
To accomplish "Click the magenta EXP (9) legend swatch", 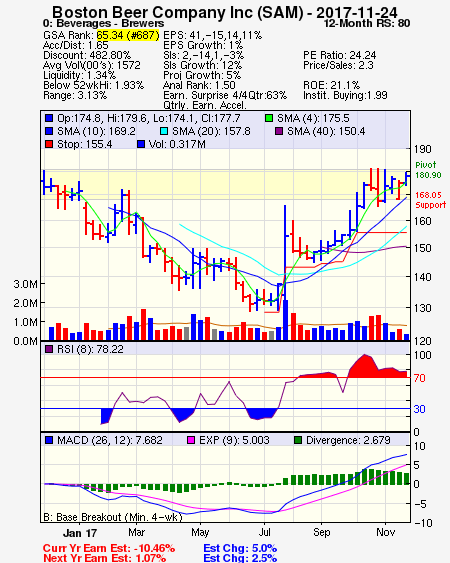I will (191, 440).
